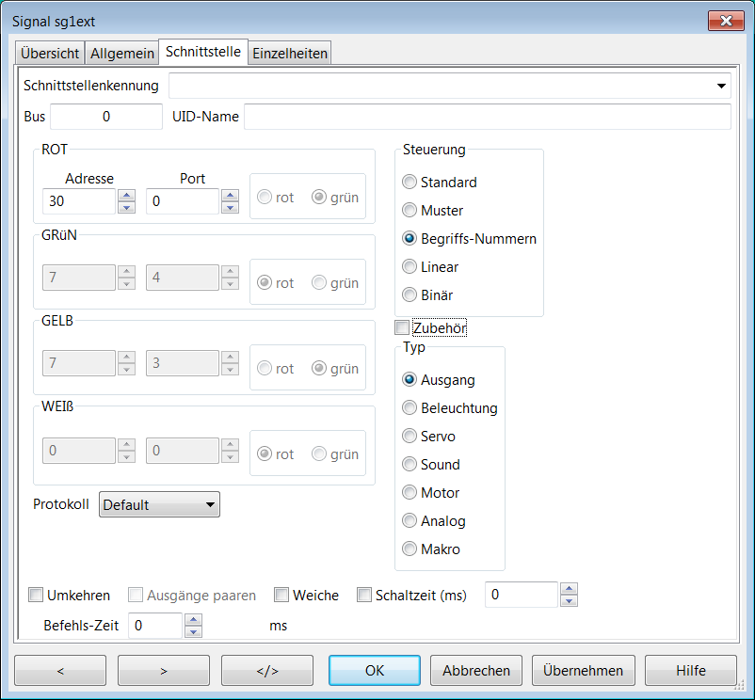Decrease the Befehls-Zeit spinner value
The height and width of the screenshot is (700, 755).
point(193,631)
